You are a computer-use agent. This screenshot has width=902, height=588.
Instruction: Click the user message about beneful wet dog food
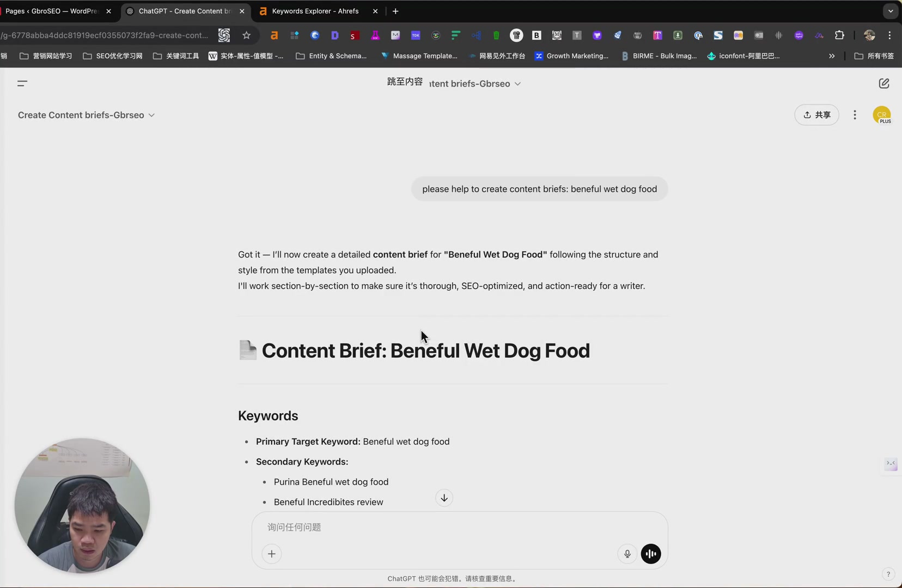pyautogui.click(x=539, y=189)
